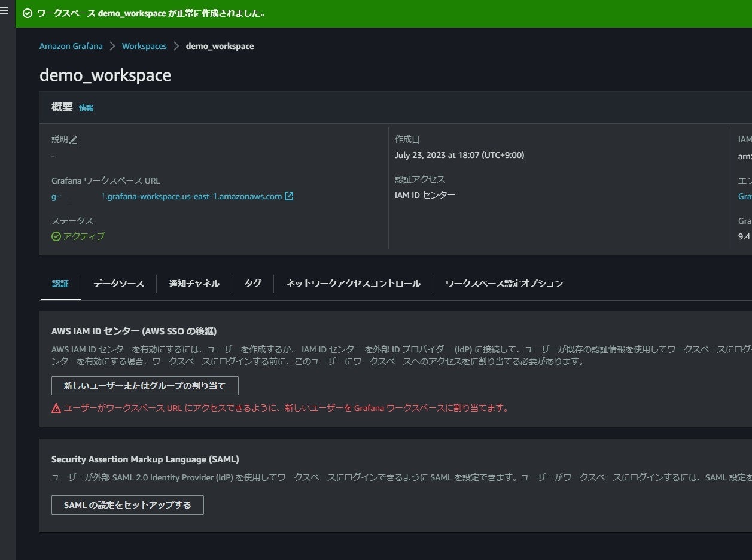The image size is (752, 560).
Task: Select the タグ tab
Action: pyautogui.click(x=252, y=284)
